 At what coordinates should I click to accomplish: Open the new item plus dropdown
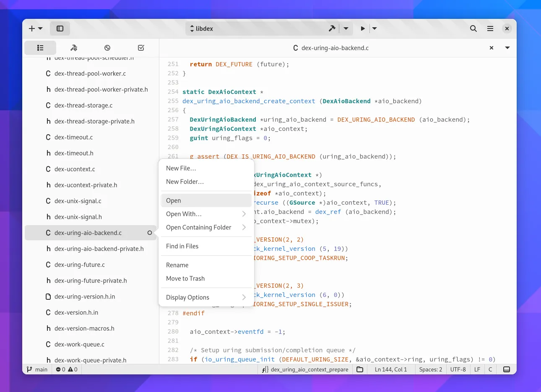coord(36,29)
